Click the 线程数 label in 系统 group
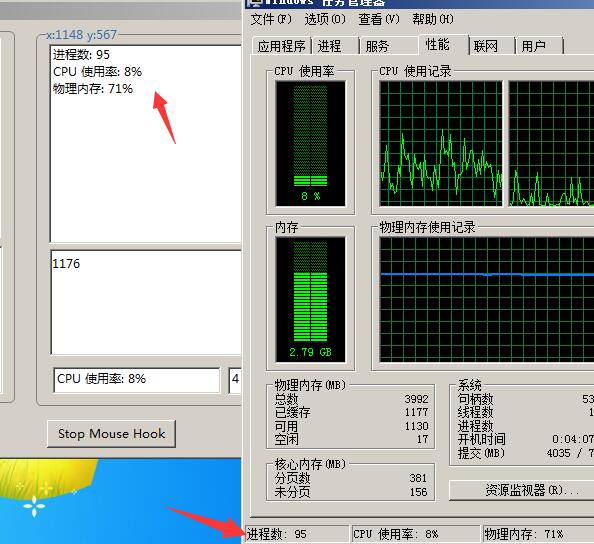The height and width of the screenshot is (544, 594). pos(475,412)
